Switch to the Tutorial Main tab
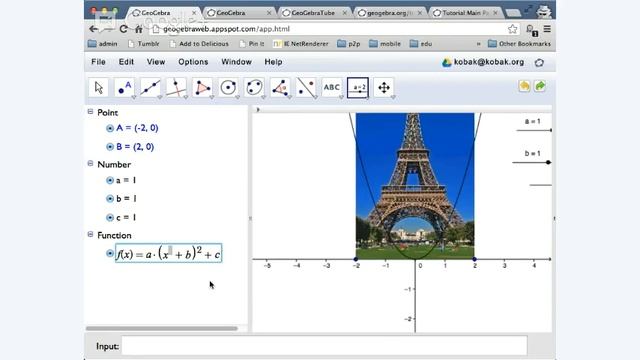Screen dimensions: 640x360 tap(465, 13)
